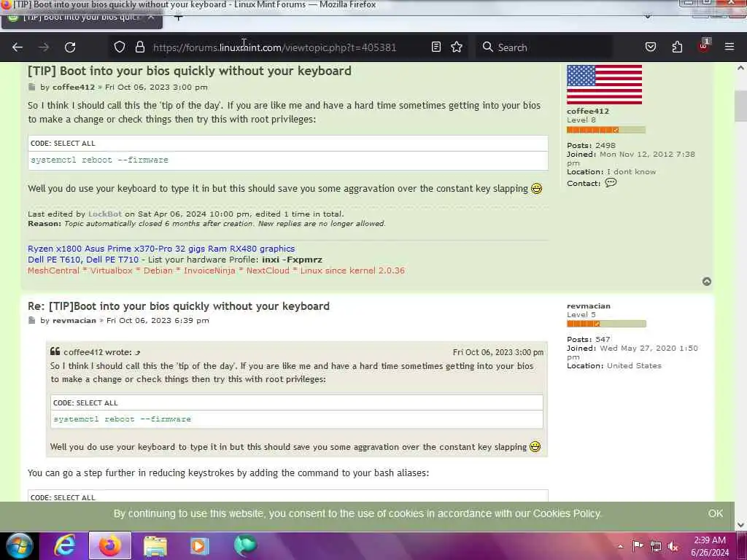Click post icon beside coffee412 byline

(32, 87)
